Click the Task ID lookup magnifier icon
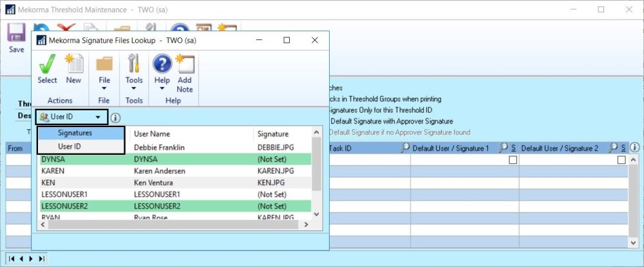 pos(405,148)
